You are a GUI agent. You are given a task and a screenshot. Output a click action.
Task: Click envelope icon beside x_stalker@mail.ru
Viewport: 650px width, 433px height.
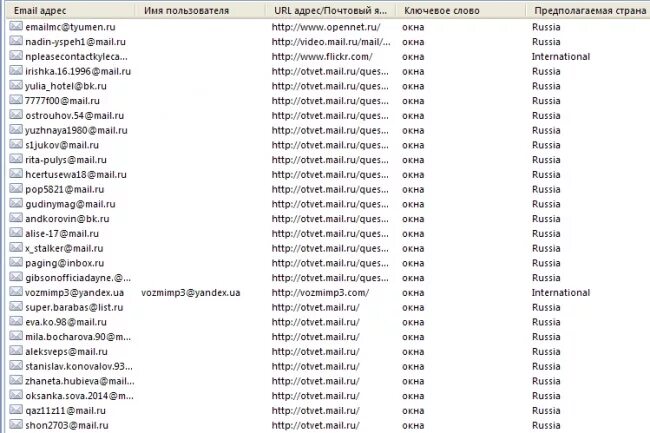16,248
